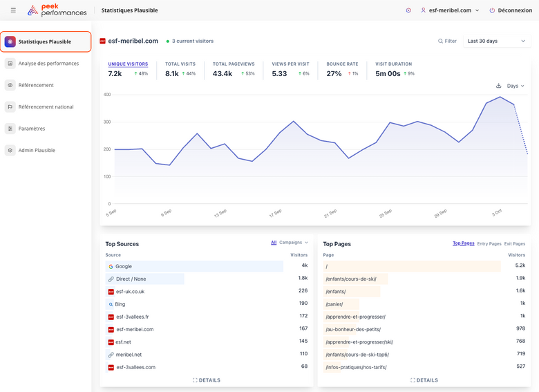Viewport: 539px width, 392px height.
Task: Click the /panier/ page row
Action: pyautogui.click(x=424, y=304)
